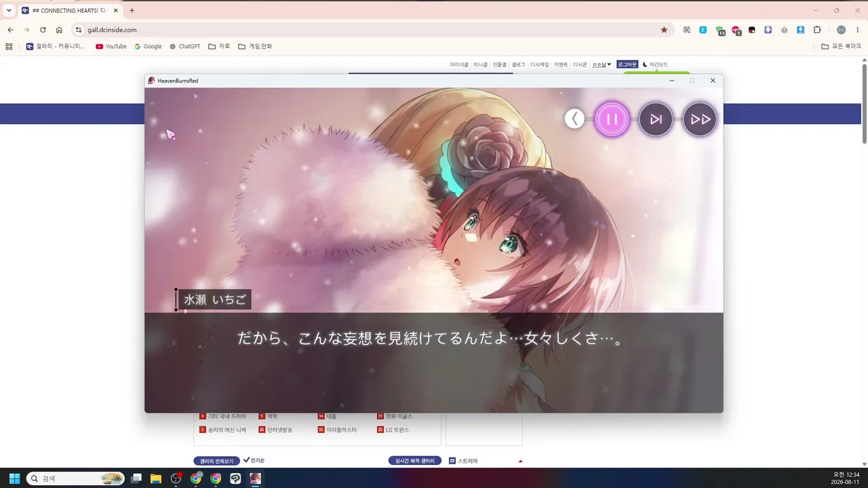
Task: Click the black square extension icon
Action: pos(752,30)
